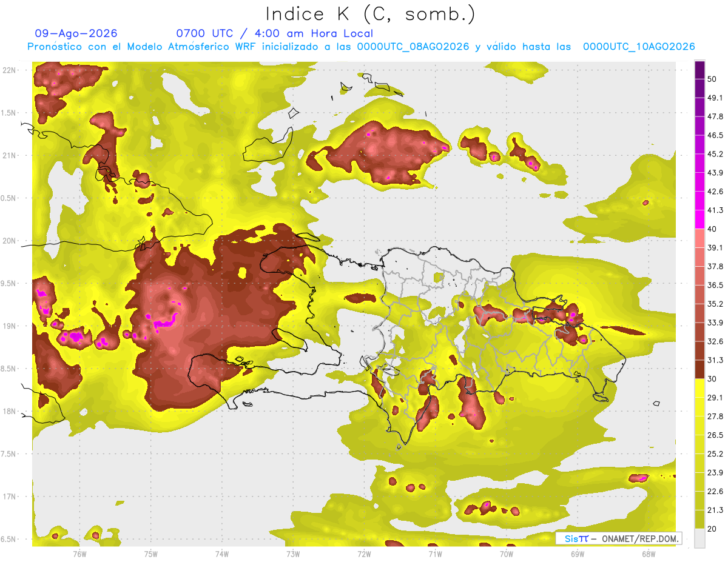728x562 pixels.
Task: Click the latitude axis label "20N"
Action: pos(8,241)
